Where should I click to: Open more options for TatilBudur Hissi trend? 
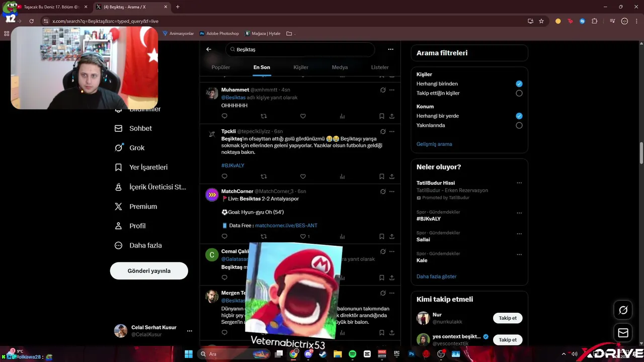(519, 183)
